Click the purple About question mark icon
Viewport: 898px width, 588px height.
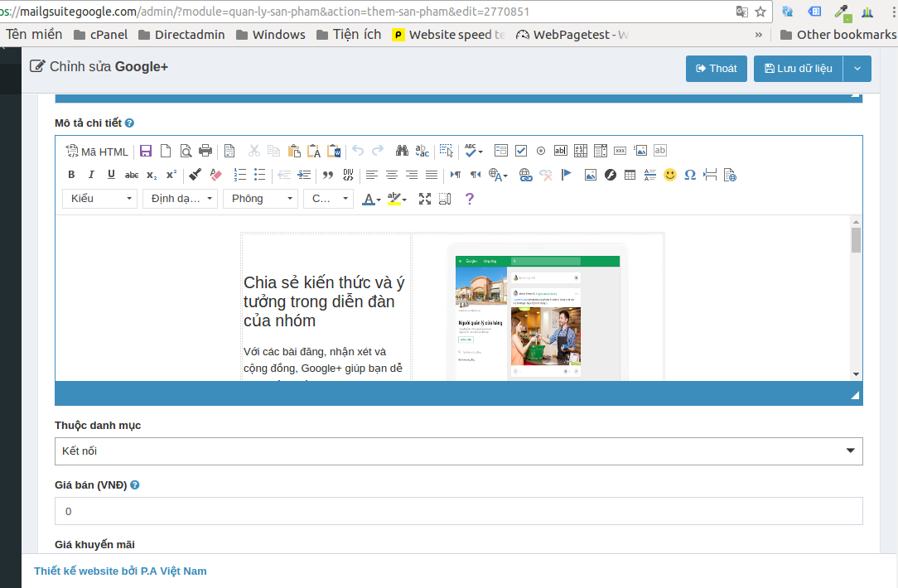tap(470, 199)
